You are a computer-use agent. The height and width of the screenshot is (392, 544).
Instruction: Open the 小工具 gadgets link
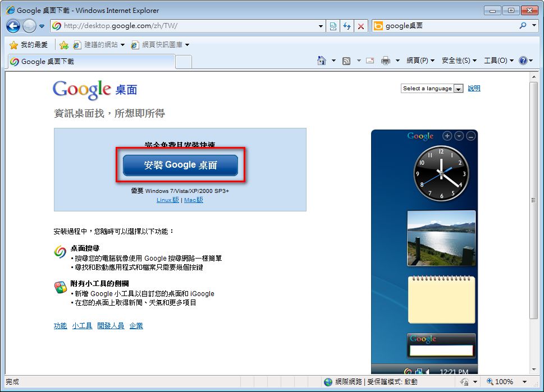[82, 326]
